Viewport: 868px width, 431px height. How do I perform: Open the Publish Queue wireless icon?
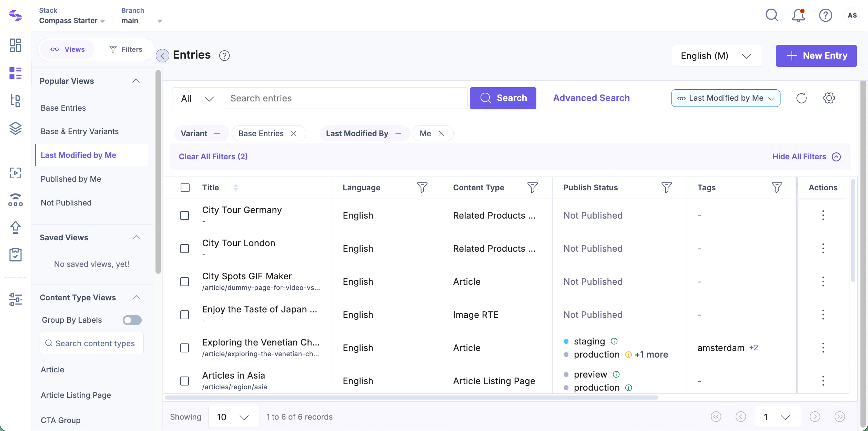coord(16,200)
